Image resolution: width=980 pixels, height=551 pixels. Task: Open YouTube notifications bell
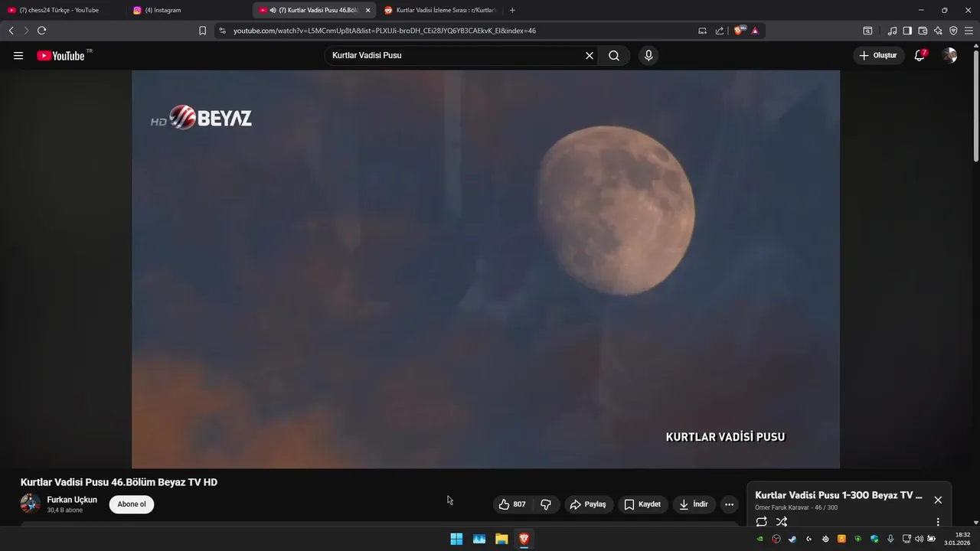coord(920,55)
